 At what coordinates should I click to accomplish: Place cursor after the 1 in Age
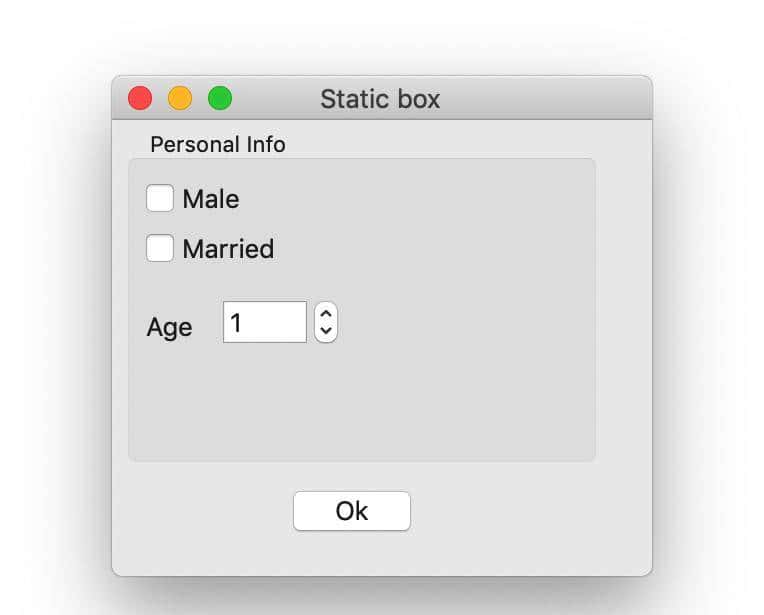(x=246, y=323)
